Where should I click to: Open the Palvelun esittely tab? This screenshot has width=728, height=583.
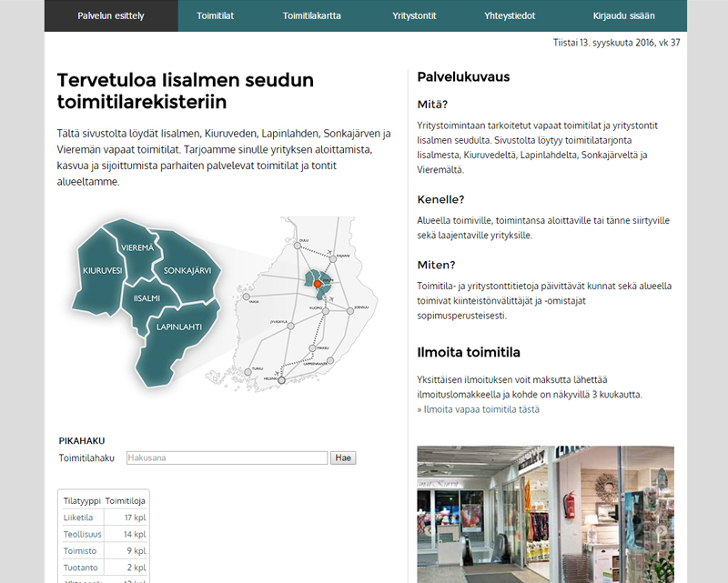tap(111, 15)
